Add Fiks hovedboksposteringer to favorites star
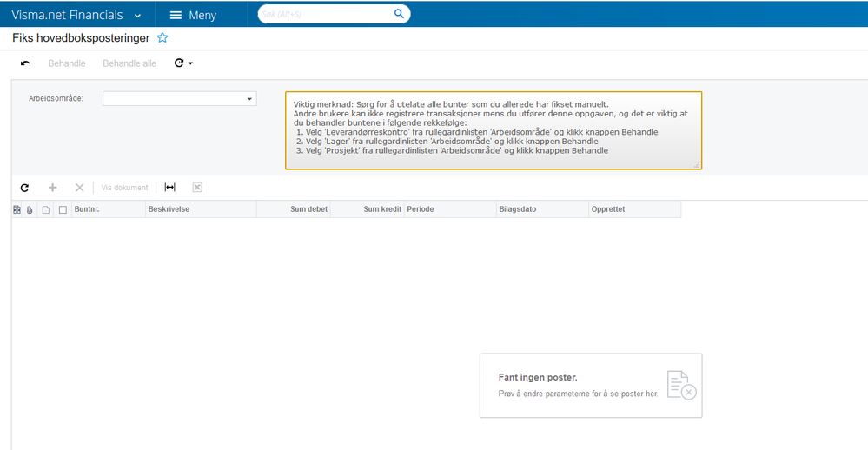This screenshot has width=868, height=450. coord(162,37)
